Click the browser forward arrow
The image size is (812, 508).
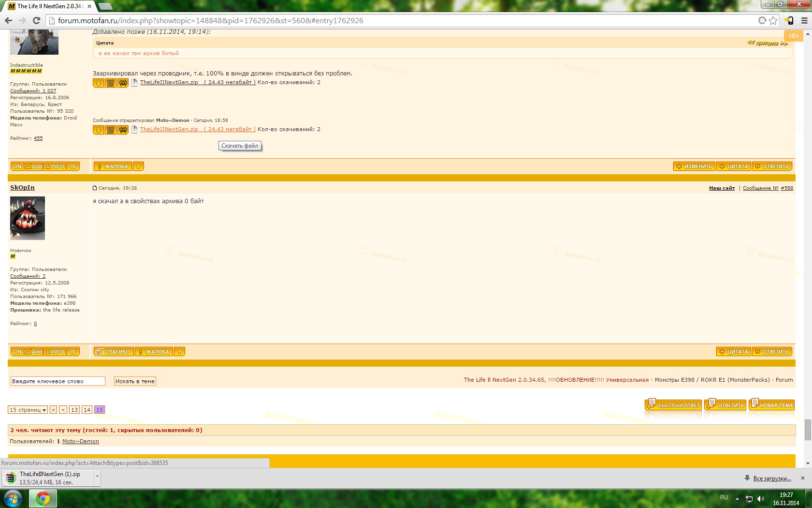[x=22, y=20]
